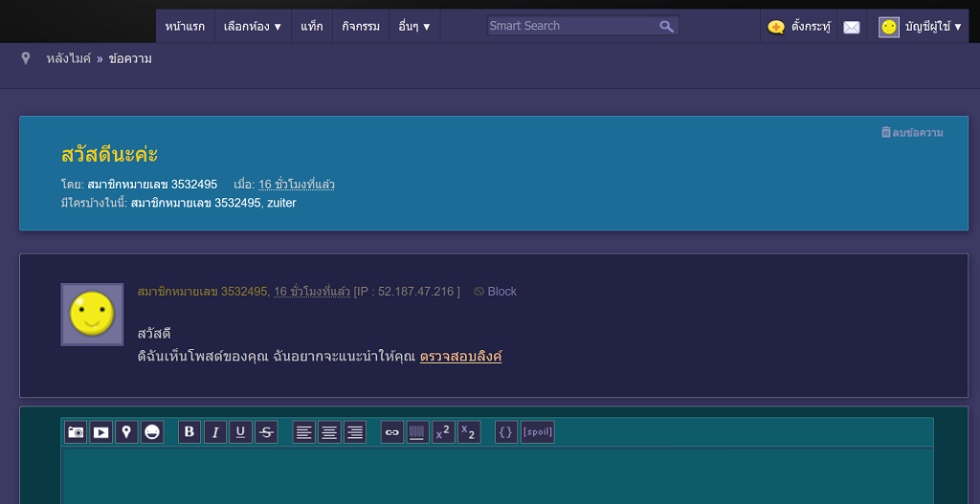
Task: Click inside the reply text area
Action: pyautogui.click(x=498, y=476)
